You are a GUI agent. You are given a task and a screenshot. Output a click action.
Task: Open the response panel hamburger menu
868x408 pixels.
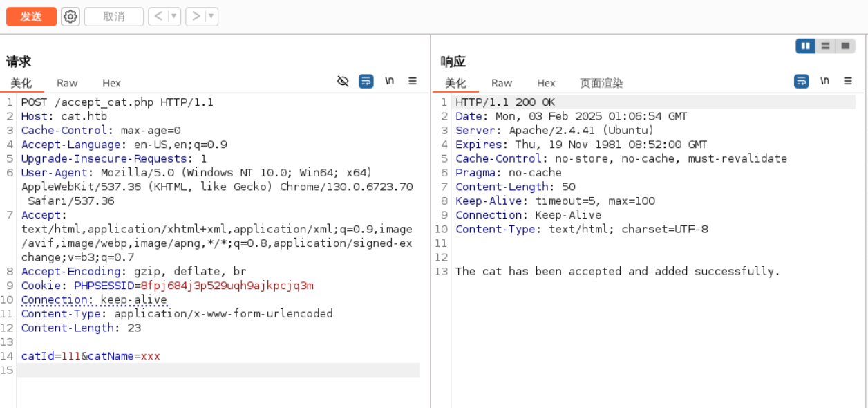(x=848, y=81)
